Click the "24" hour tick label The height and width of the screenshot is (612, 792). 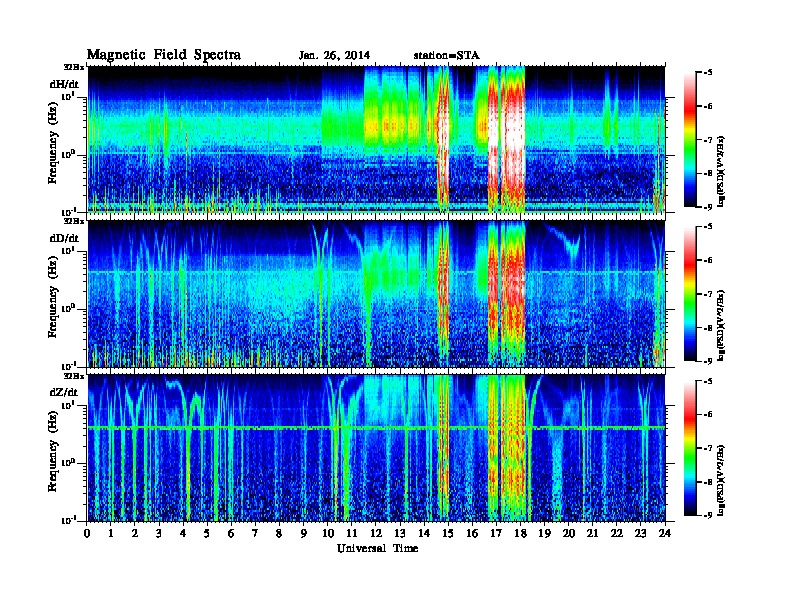[x=665, y=534]
